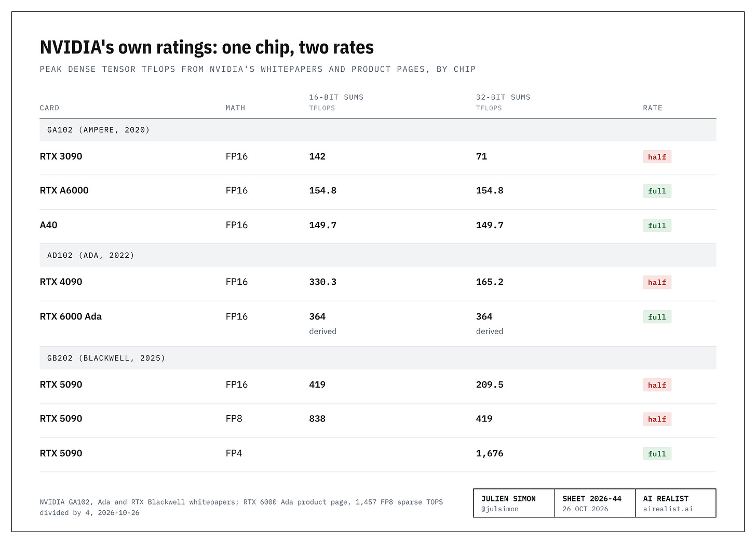Click the half badge for RTX 4090
756x544 pixels.
click(x=657, y=283)
